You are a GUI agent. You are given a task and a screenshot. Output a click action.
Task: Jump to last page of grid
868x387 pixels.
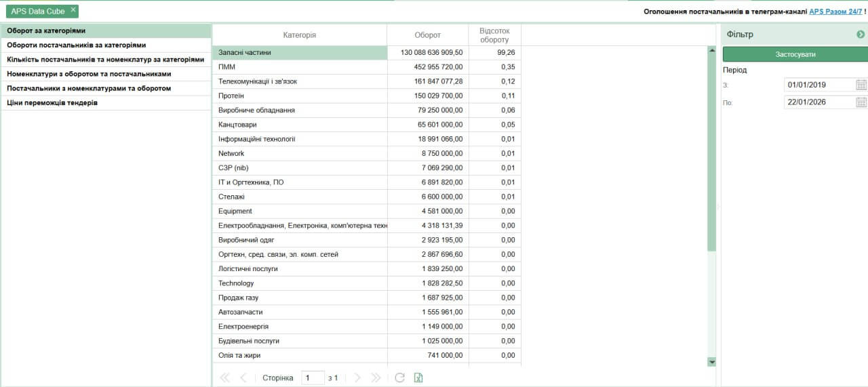pos(376,378)
